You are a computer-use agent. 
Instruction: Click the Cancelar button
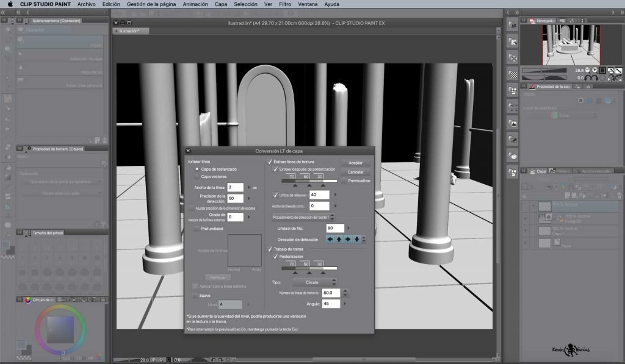pos(356,172)
